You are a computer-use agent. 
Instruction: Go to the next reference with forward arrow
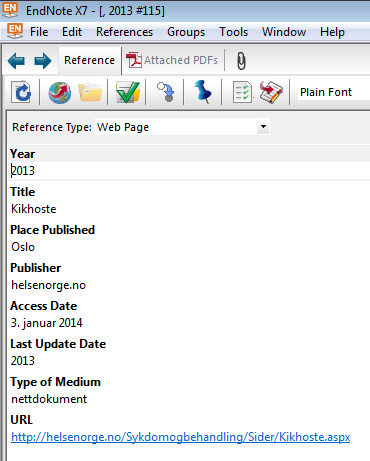[43, 61]
